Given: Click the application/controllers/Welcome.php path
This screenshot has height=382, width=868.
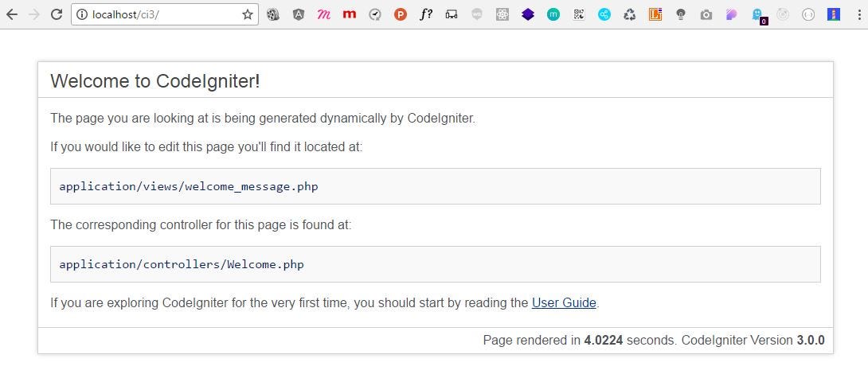Looking at the screenshot, I should [x=182, y=264].
